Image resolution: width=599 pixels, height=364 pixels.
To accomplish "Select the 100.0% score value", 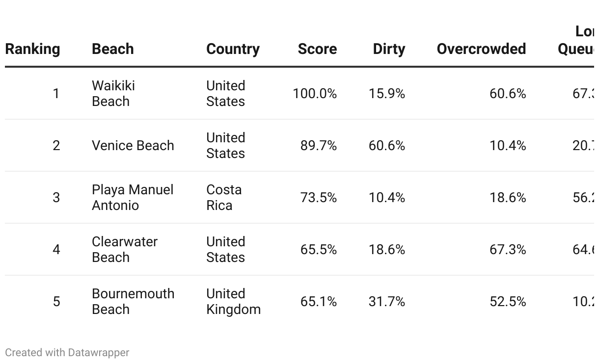I will 315,94.
